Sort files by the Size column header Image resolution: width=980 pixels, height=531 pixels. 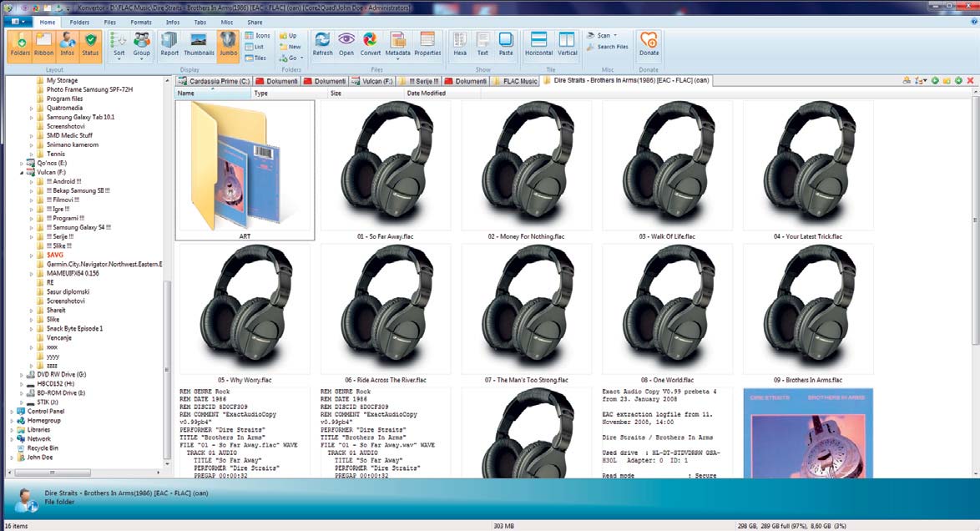366,94
